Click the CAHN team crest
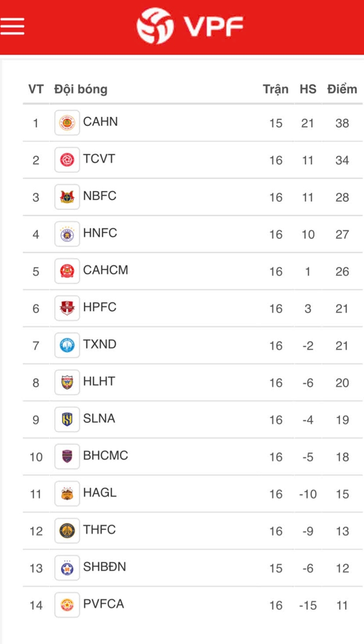364x644 pixels. 67,123
